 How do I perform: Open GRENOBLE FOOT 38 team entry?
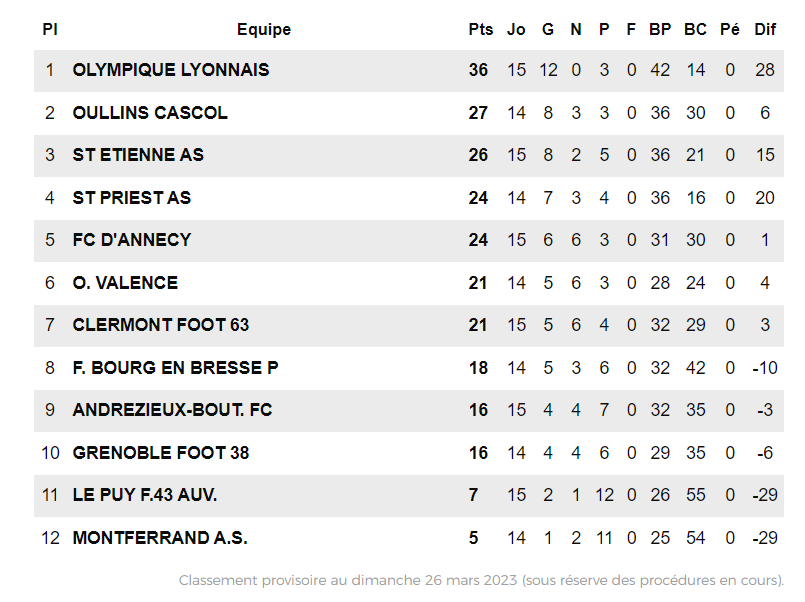coord(161,453)
